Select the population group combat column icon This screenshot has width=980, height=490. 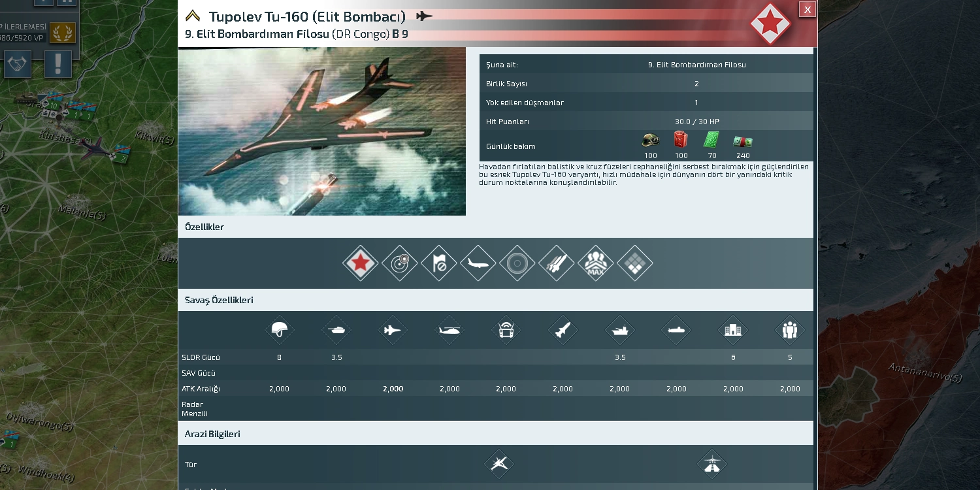tap(790, 331)
